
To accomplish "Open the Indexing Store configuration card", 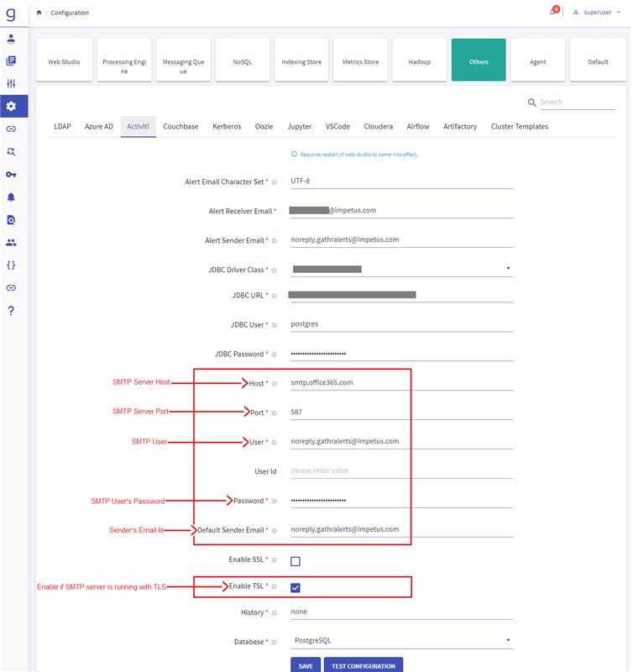I will click(301, 60).
